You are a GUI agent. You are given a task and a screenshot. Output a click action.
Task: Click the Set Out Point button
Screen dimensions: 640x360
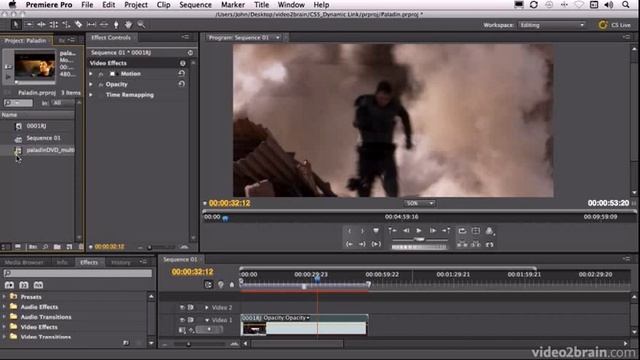point(362,231)
